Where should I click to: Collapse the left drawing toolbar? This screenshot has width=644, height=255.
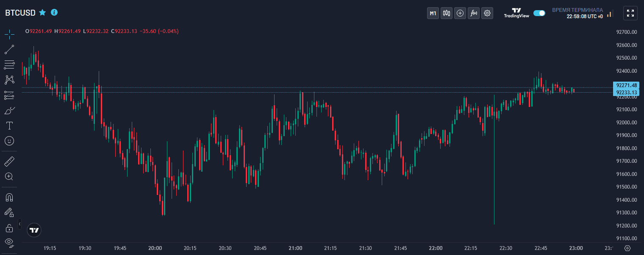click(x=19, y=223)
